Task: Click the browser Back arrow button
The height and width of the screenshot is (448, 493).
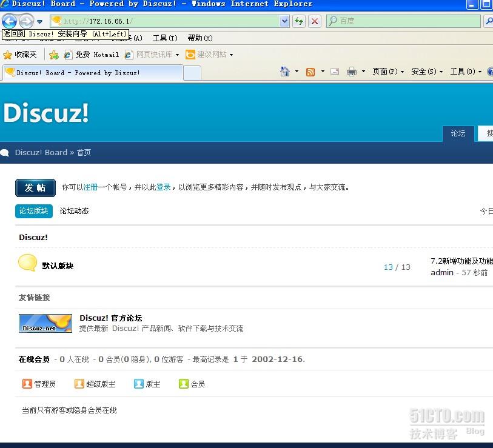Action: point(9,21)
